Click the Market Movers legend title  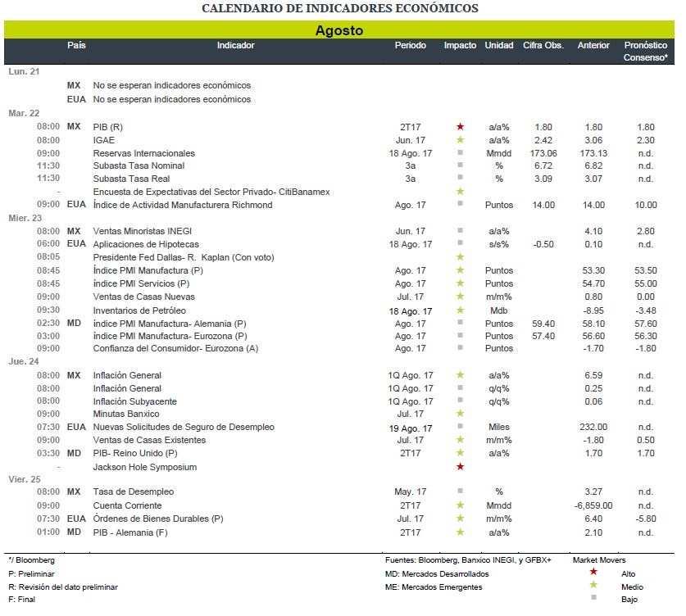click(x=599, y=560)
